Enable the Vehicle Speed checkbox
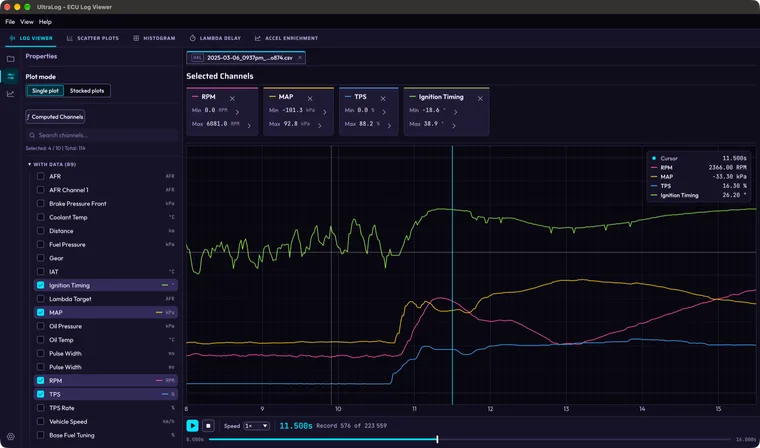 41,421
